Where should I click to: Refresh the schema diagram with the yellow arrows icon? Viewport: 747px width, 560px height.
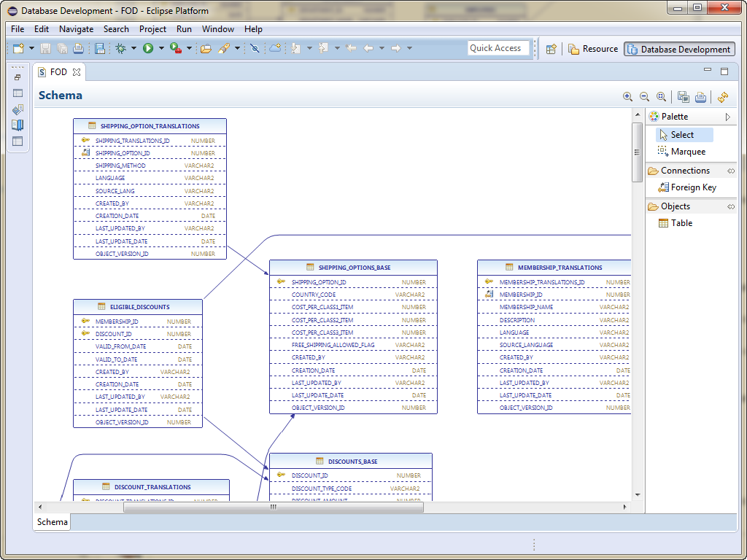pos(722,96)
